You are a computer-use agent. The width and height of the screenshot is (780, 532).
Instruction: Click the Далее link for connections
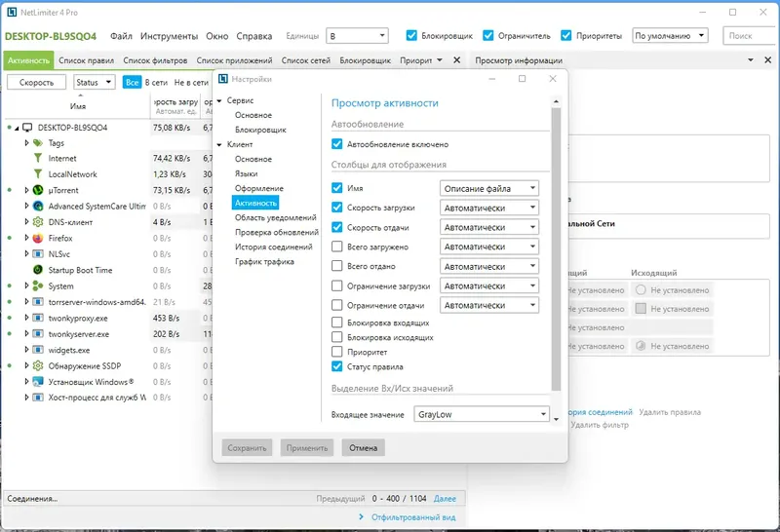[x=445, y=498]
